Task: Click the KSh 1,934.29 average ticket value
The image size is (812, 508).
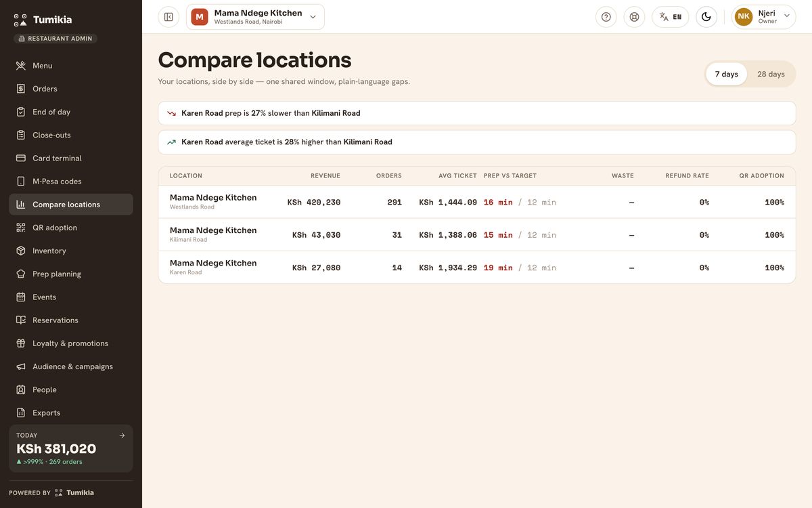Action: point(448,268)
